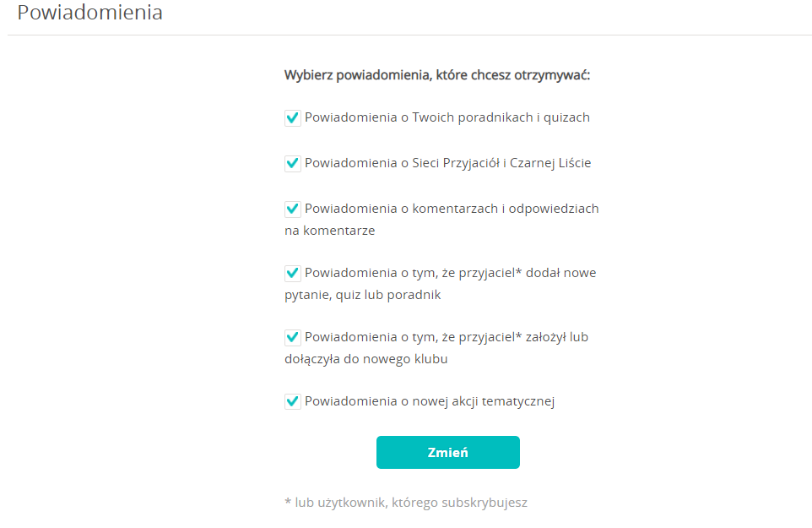Viewport: 812px width, 528px height.
Task: Toggle checkbox for przyjaciel założył lub dołączyła
Action: (x=293, y=338)
